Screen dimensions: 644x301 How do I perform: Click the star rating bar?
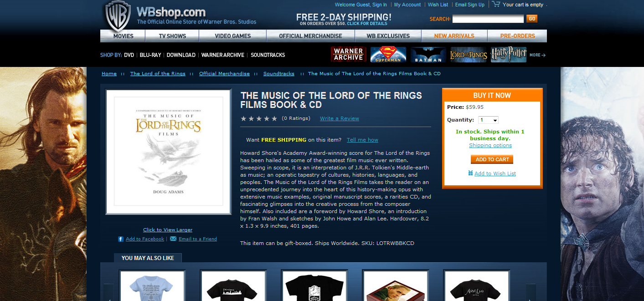pyautogui.click(x=259, y=118)
